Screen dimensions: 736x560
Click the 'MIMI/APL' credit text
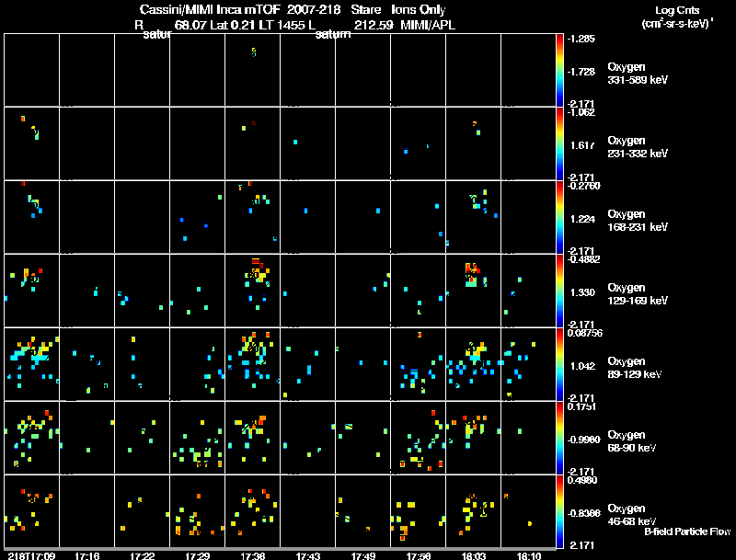(428, 25)
